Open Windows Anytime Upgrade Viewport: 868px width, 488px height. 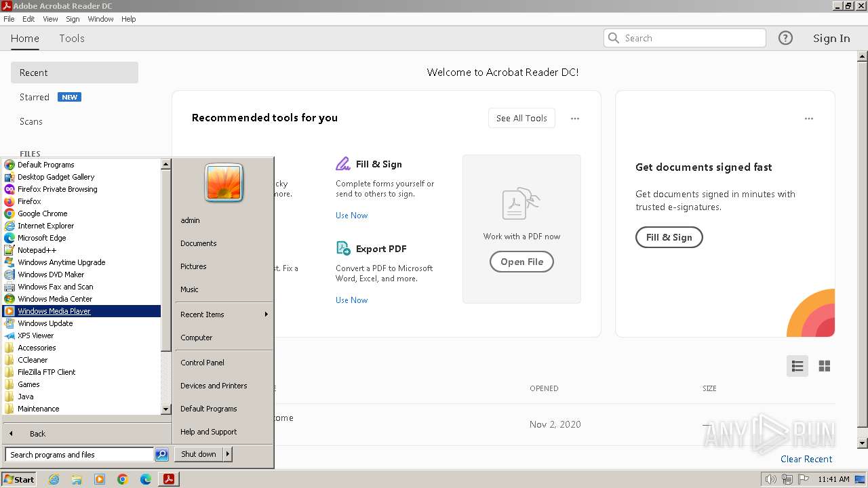click(81, 262)
